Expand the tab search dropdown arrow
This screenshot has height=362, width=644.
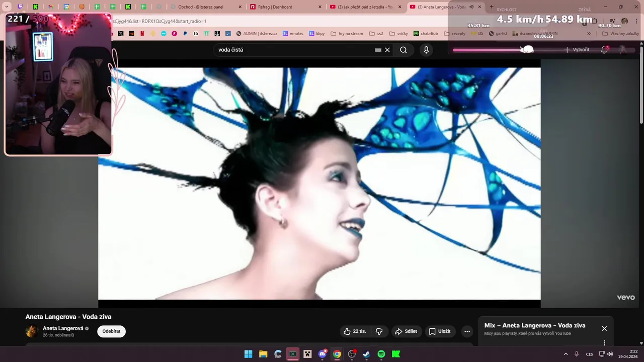pyautogui.click(x=7, y=7)
